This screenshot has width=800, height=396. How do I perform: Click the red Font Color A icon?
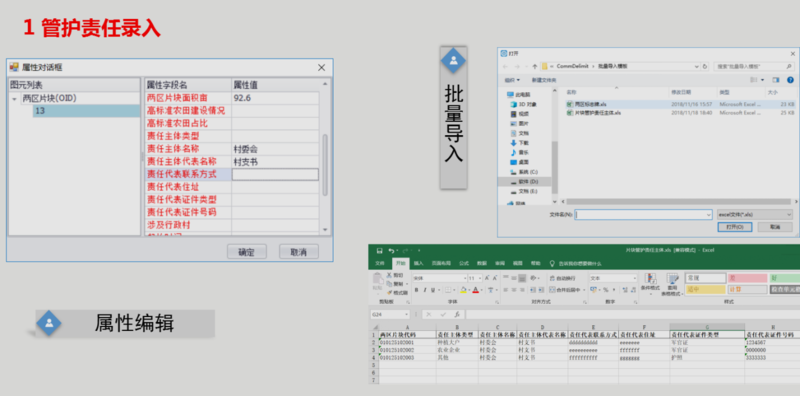pyautogui.click(x=476, y=290)
